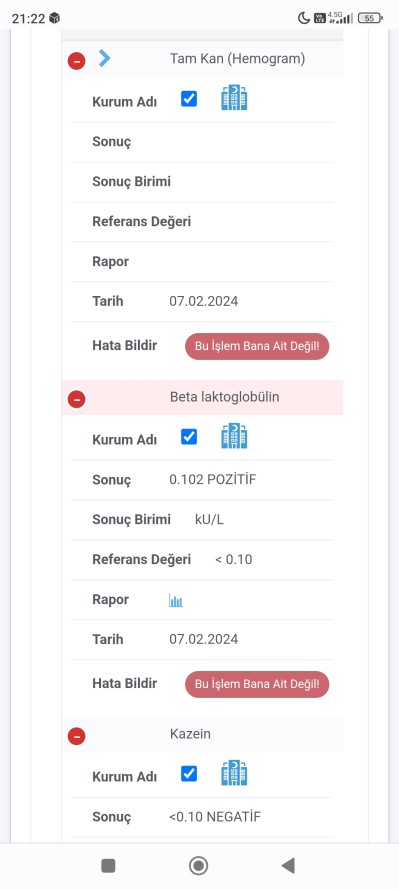The image size is (399, 889).
Task: Open hospital building icon under Tam Kan
Action: 234,98
